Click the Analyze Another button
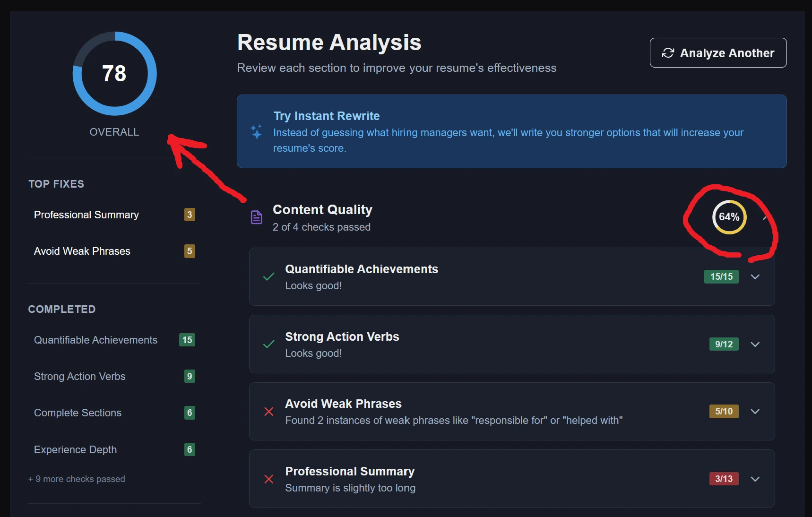 pyautogui.click(x=717, y=53)
